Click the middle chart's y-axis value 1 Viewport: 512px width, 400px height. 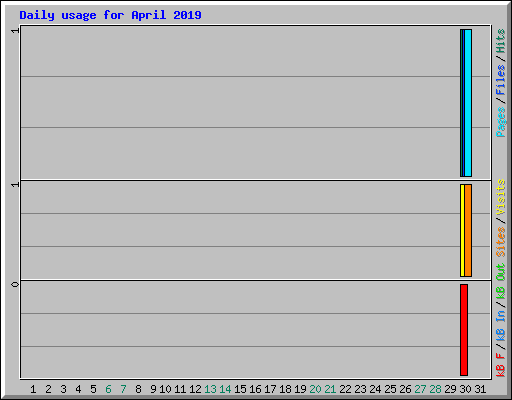click(x=15, y=185)
